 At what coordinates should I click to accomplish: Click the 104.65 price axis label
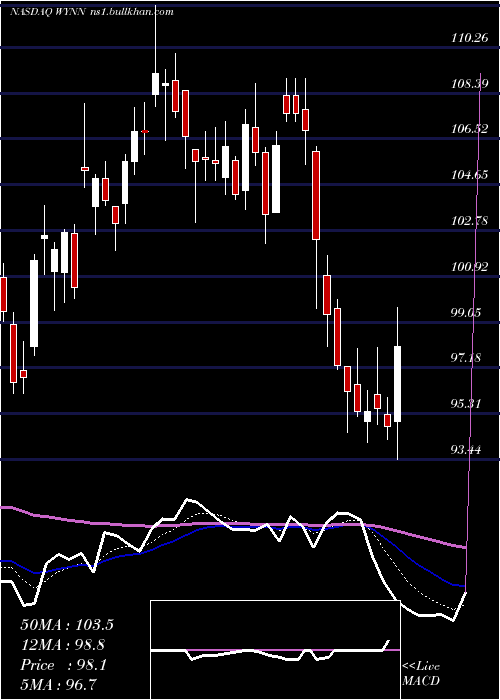470,175
